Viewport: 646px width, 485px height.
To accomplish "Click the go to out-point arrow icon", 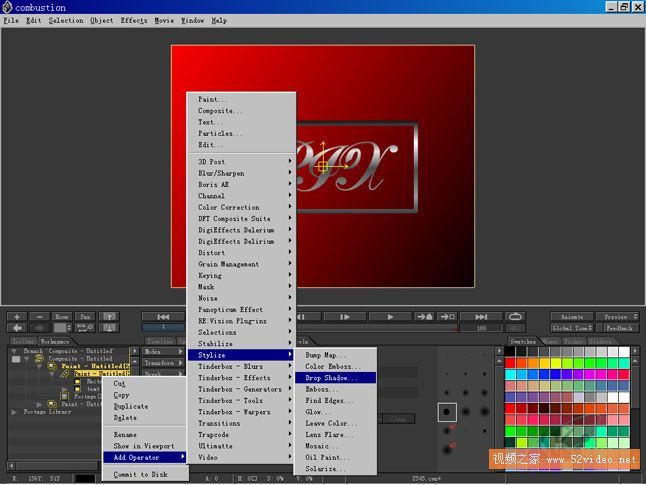I will point(447,316).
